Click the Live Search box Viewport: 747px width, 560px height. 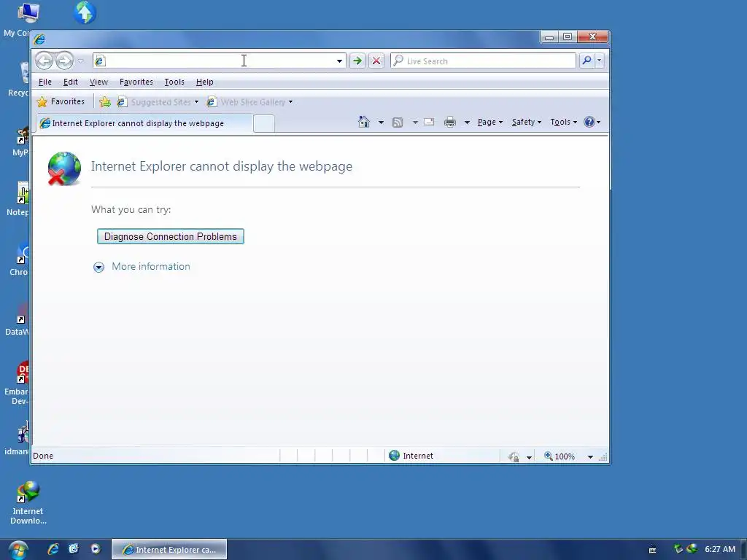483,61
